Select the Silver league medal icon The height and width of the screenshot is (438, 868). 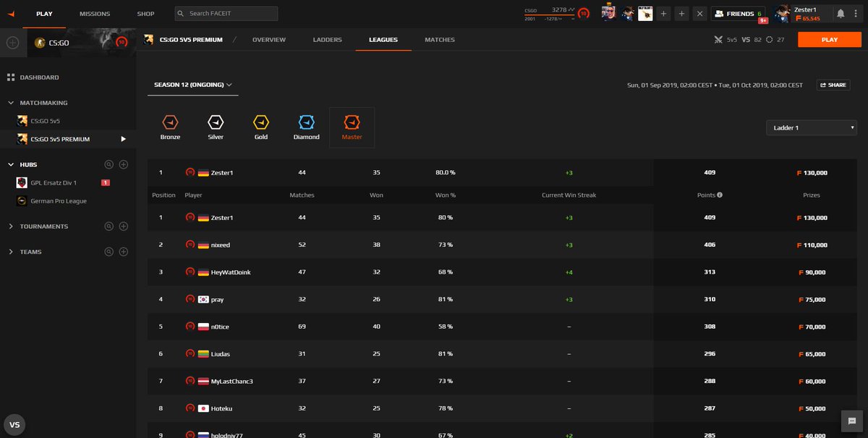point(216,123)
